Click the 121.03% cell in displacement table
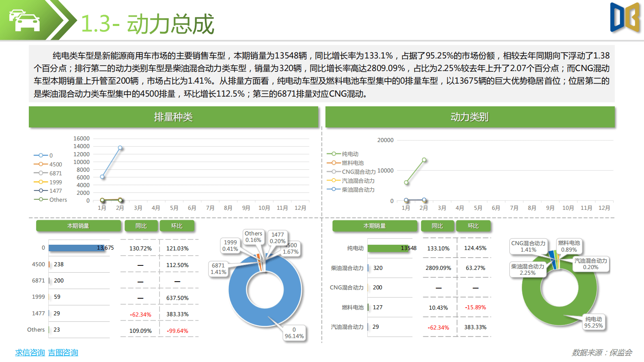644x362 pixels. point(177,248)
